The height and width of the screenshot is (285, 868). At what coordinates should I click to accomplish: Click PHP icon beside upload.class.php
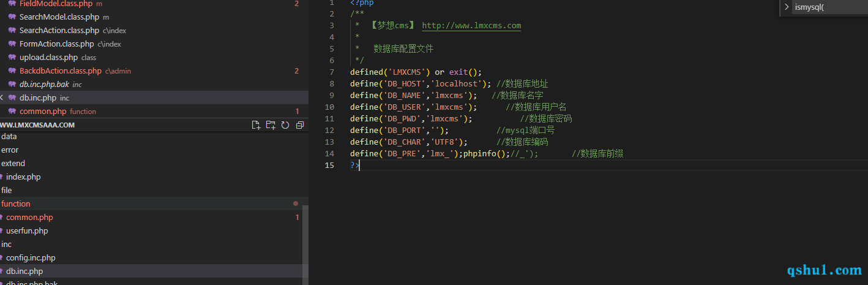point(12,57)
